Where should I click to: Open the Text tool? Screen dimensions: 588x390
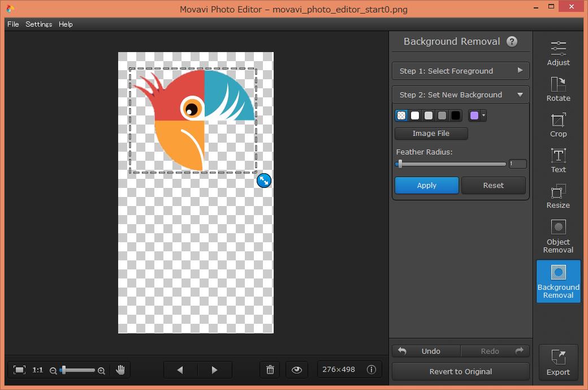[x=558, y=160]
